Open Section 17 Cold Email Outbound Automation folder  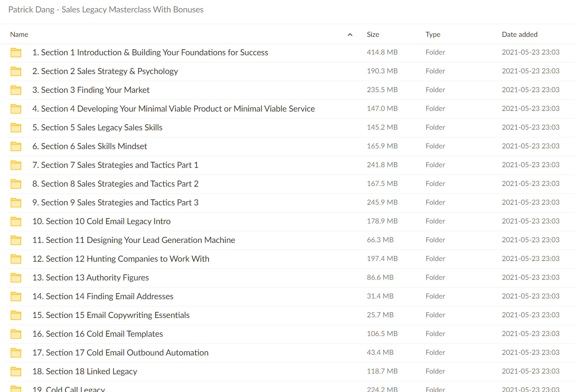[120, 353]
